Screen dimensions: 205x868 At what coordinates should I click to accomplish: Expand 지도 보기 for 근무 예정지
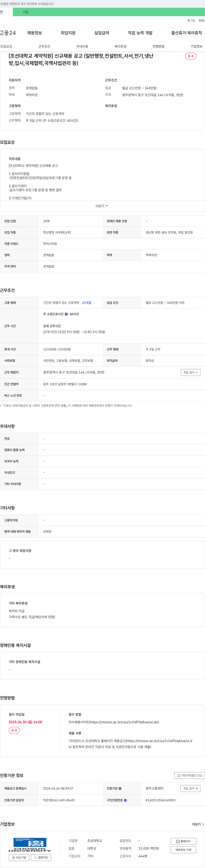(190, 372)
